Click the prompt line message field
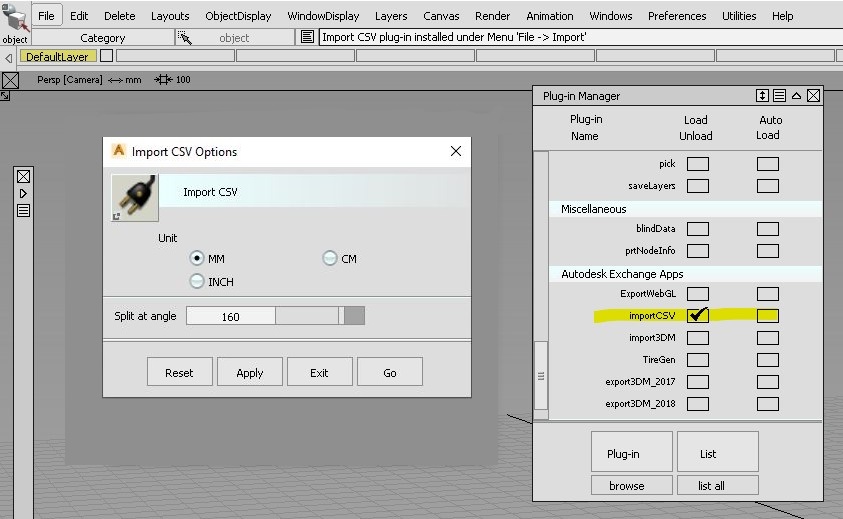The image size is (843, 519). (x=581, y=37)
